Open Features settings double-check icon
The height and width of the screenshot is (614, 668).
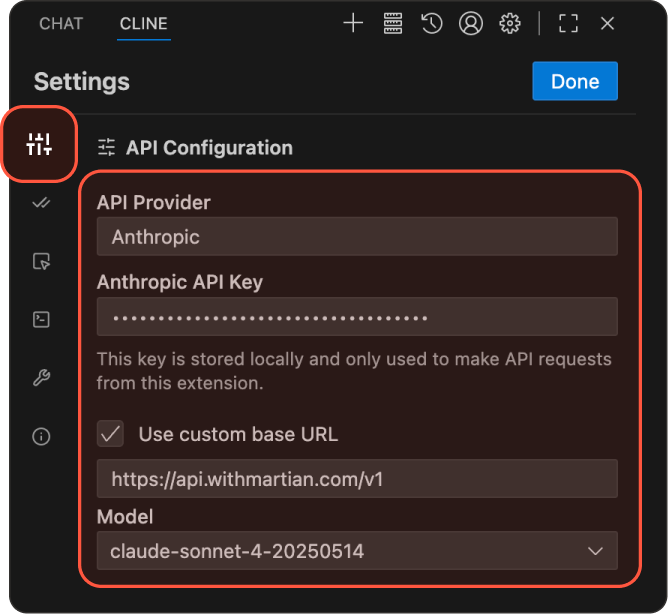(x=41, y=203)
